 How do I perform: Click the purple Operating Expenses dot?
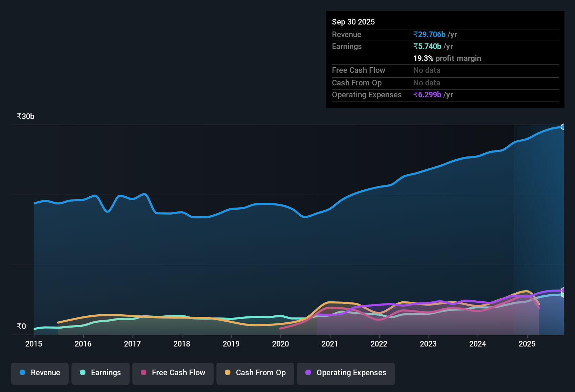tap(308, 373)
